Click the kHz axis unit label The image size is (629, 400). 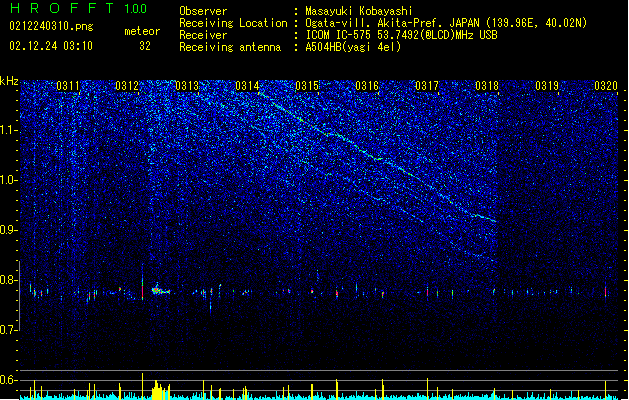tap(9, 81)
